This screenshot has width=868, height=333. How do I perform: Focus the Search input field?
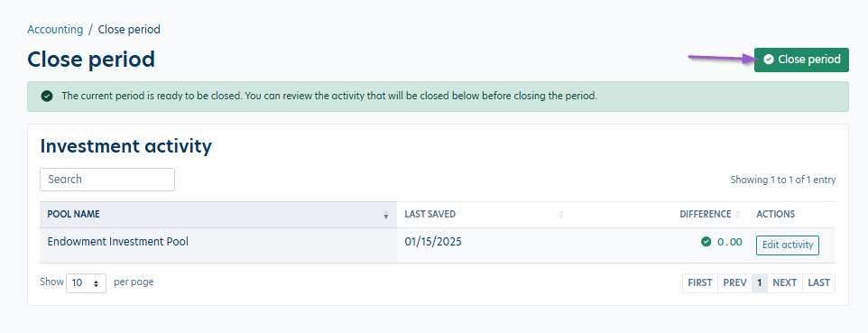(107, 180)
